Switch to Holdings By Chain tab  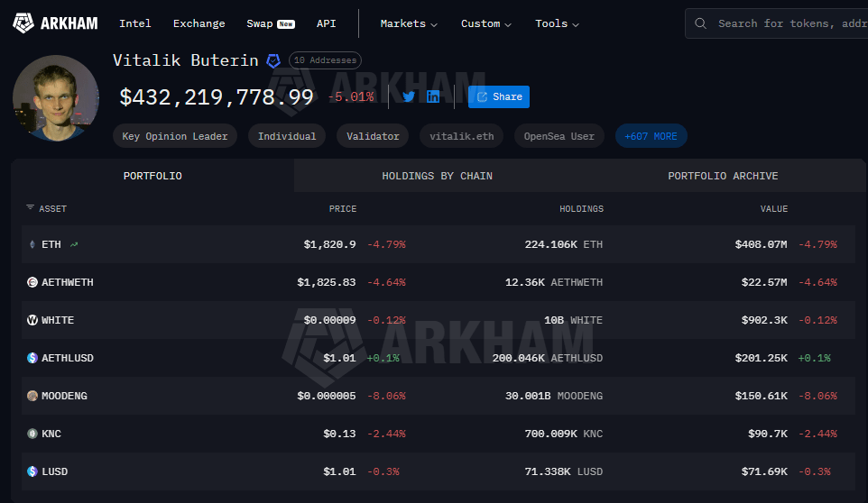click(437, 176)
